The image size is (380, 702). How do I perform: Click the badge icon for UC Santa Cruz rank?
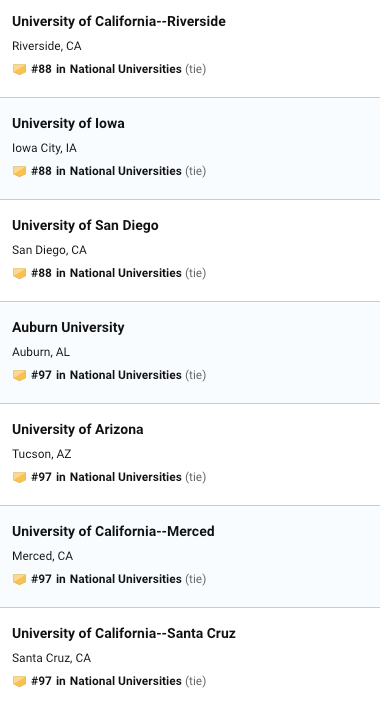tap(19, 682)
